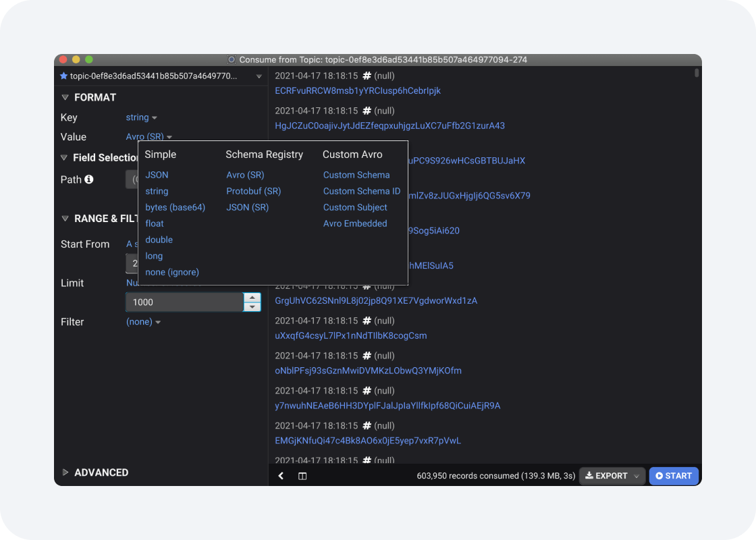
Task: Open record oNblPFsj93sGznMwiDVMKzLObwQ3YMjKOfm
Action: 368,371
